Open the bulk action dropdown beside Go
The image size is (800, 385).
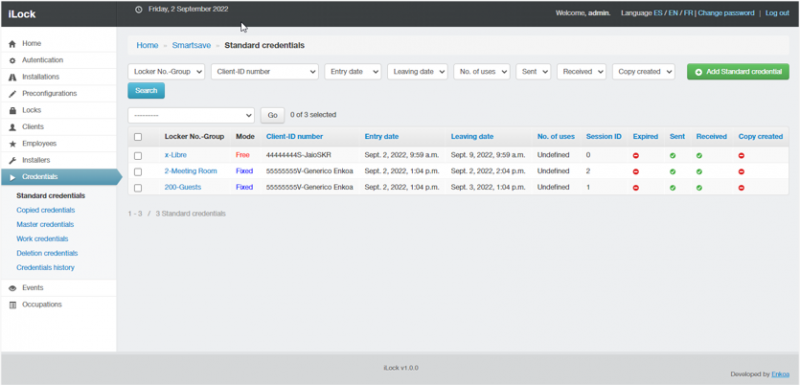(191, 115)
